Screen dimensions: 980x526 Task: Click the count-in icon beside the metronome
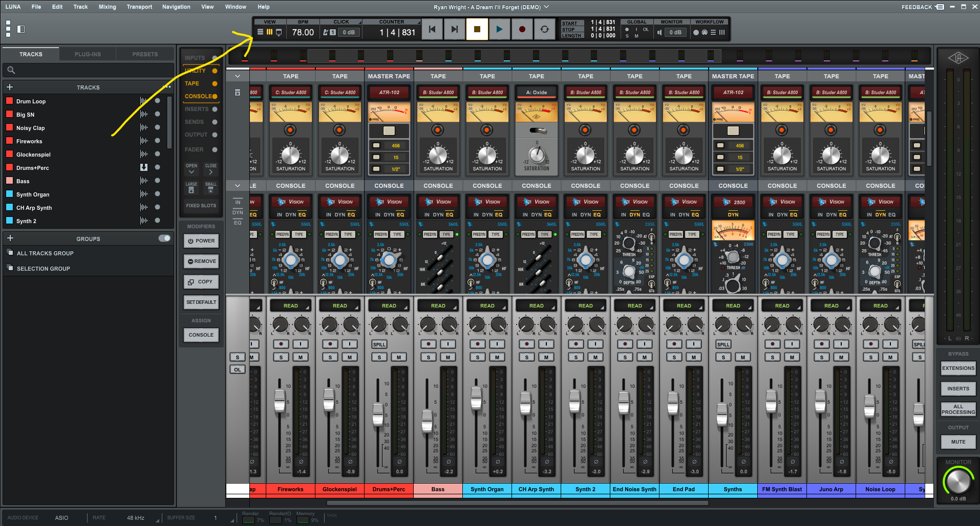[x=333, y=32]
